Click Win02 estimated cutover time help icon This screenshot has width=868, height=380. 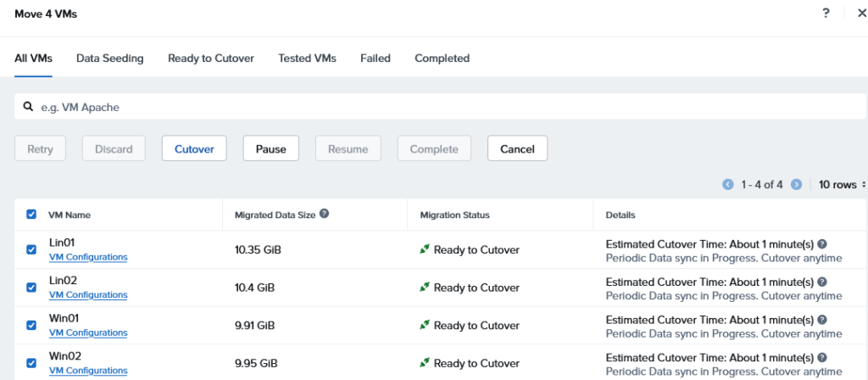pyautogui.click(x=821, y=358)
